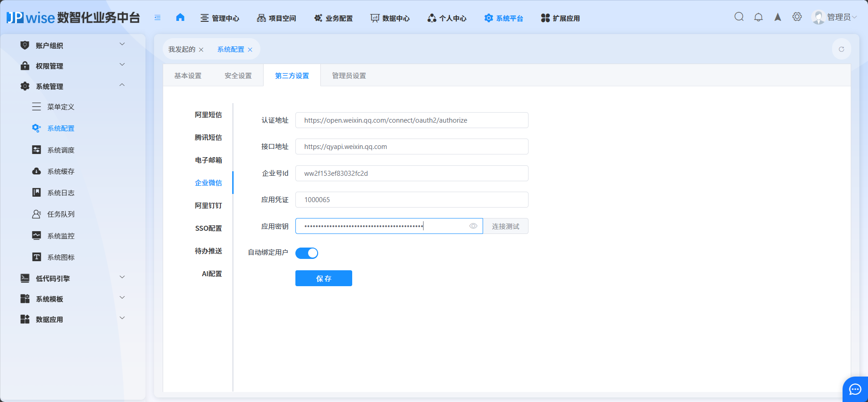Close the 系统配置 page tab
The image size is (868, 402).
click(250, 50)
